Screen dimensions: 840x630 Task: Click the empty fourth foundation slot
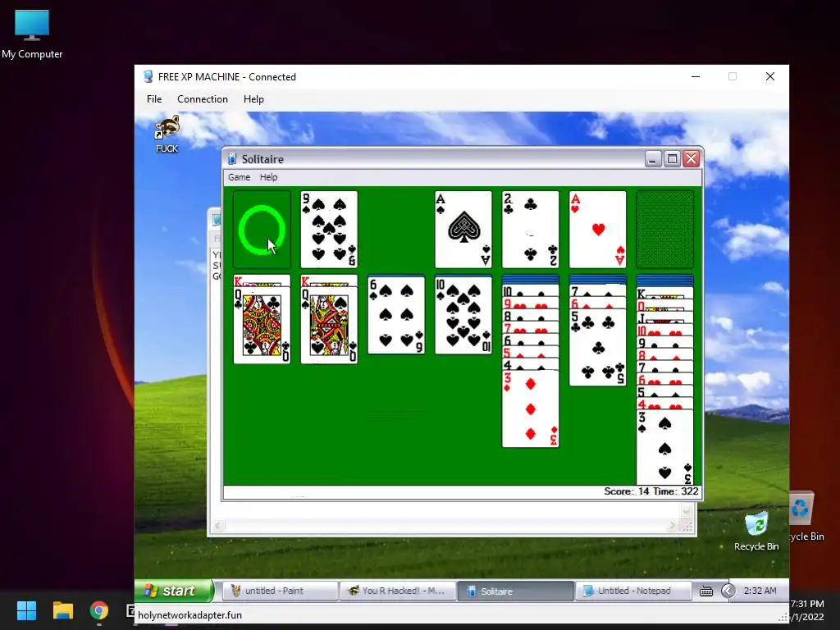(664, 230)
